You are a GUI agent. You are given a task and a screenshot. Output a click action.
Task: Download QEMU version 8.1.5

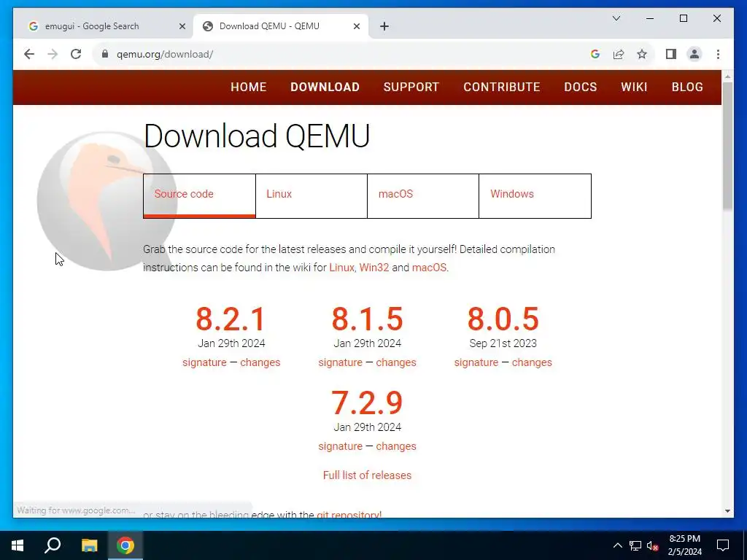coord(368,319)
